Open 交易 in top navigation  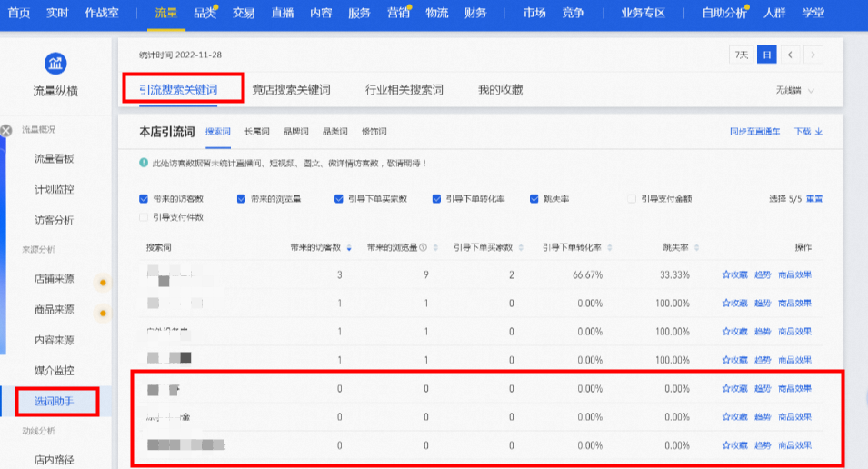(x=244, y=13)
